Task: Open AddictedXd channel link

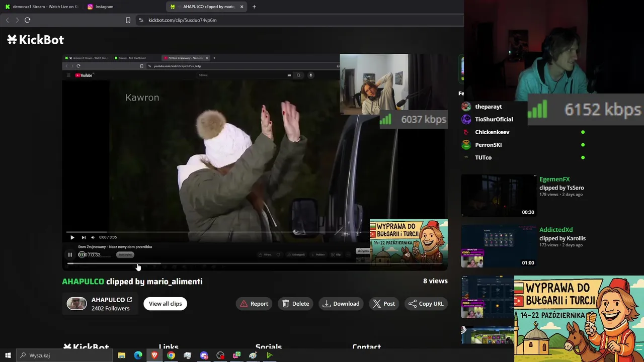Action: pyautogui.click(x=556, y=230)
